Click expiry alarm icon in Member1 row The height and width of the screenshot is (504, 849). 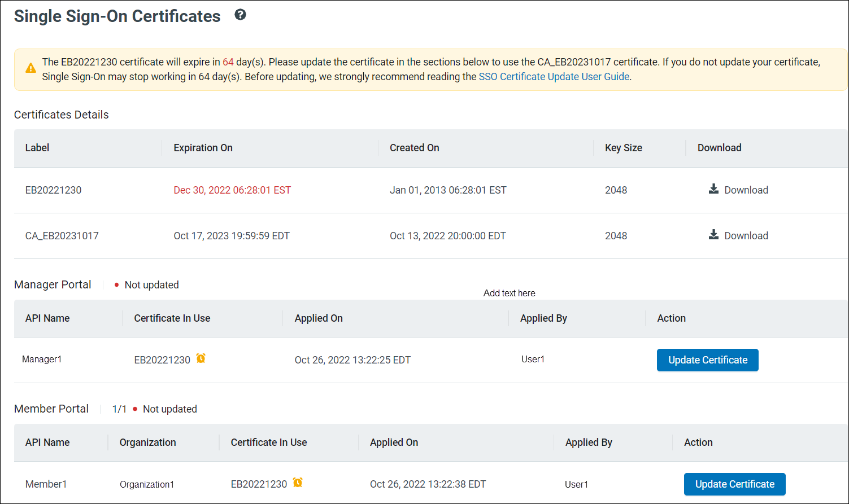pyautogui.click(x=298, y=483)
